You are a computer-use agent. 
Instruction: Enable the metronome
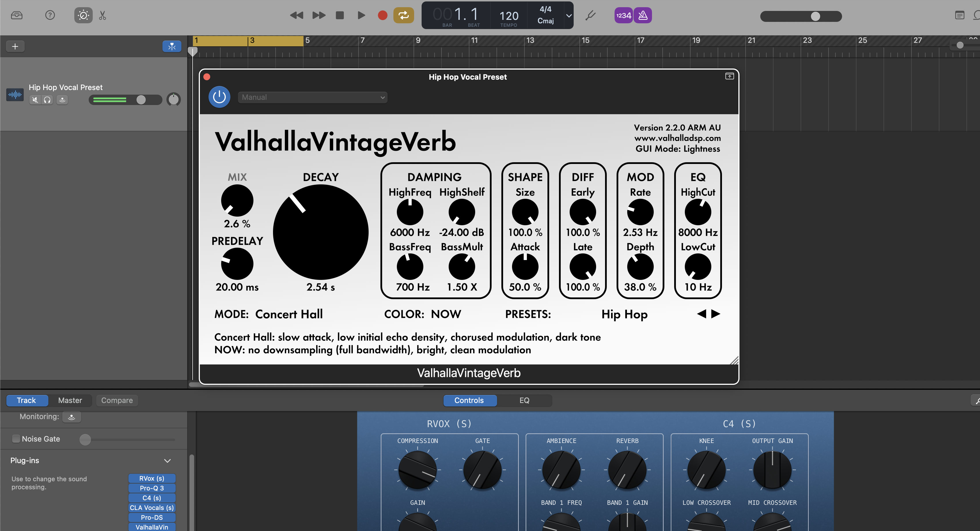click(643, 15)
